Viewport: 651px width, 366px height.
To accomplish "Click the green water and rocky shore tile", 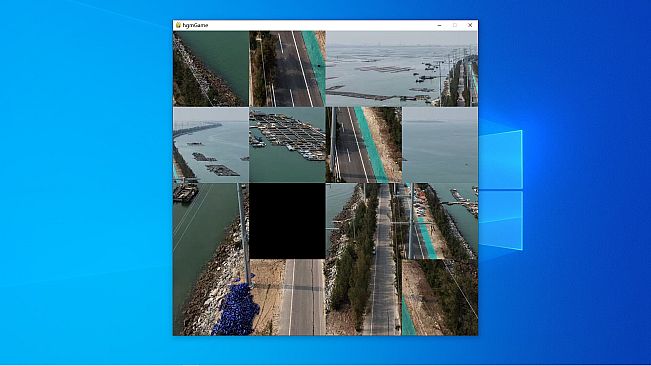I will (x=211, y=68).
